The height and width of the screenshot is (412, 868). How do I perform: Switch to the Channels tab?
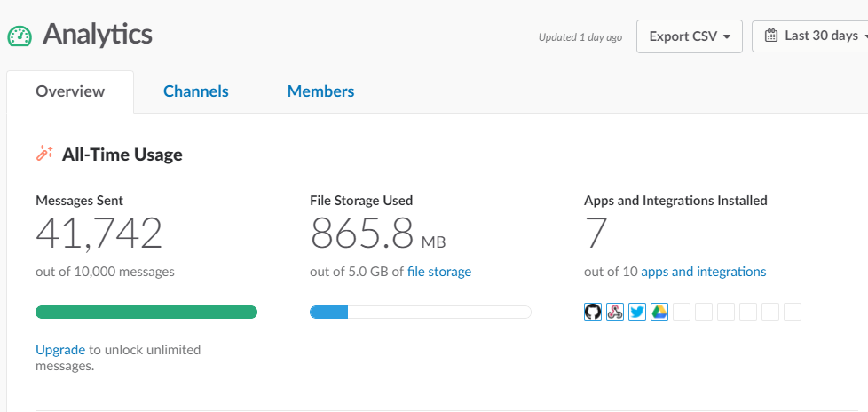(x=195, y=91)
